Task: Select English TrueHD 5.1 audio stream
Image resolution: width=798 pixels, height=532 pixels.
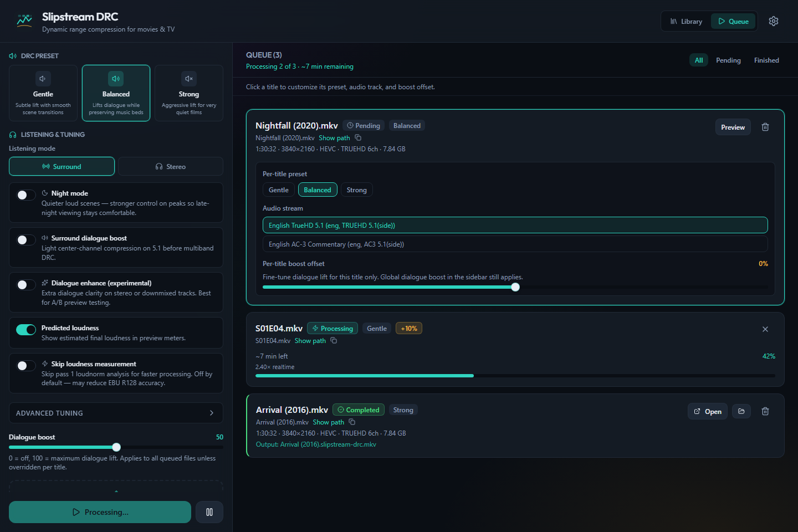Action: pos(515,226)
